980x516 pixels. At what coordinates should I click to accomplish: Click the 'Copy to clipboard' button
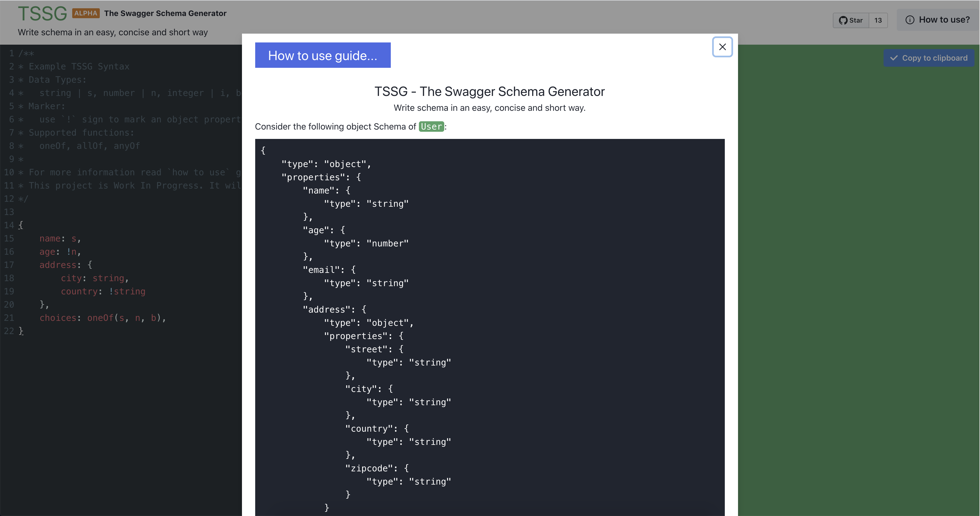pos(929,58)
